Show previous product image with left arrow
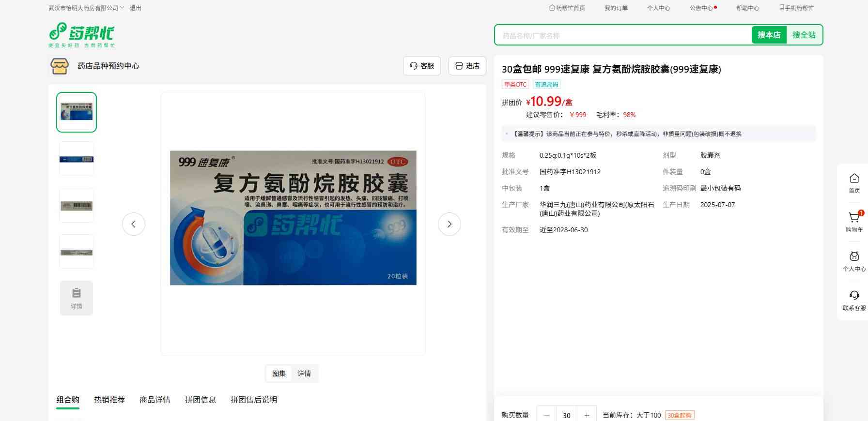 pyautogui.click(x=134, y=224)
